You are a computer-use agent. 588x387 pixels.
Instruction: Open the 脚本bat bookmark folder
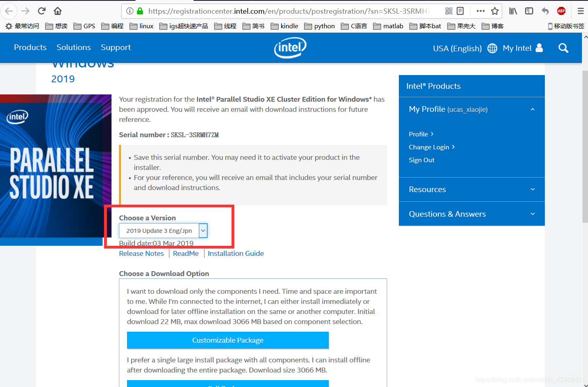(425, 26)
